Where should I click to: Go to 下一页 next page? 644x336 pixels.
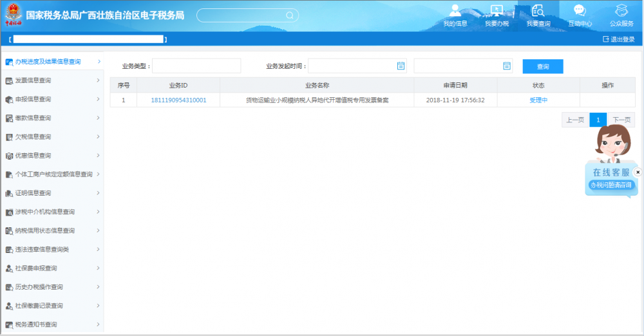point(621,120)
